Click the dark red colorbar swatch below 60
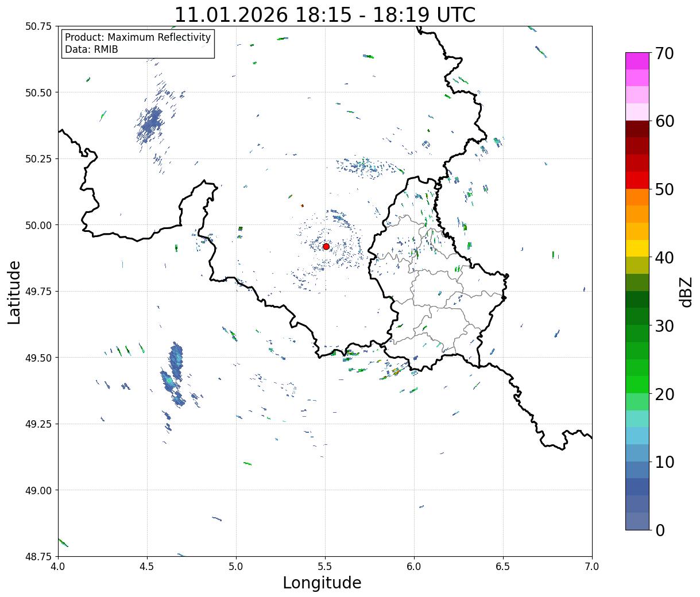 pyautogui.click(x=637, y=129)
